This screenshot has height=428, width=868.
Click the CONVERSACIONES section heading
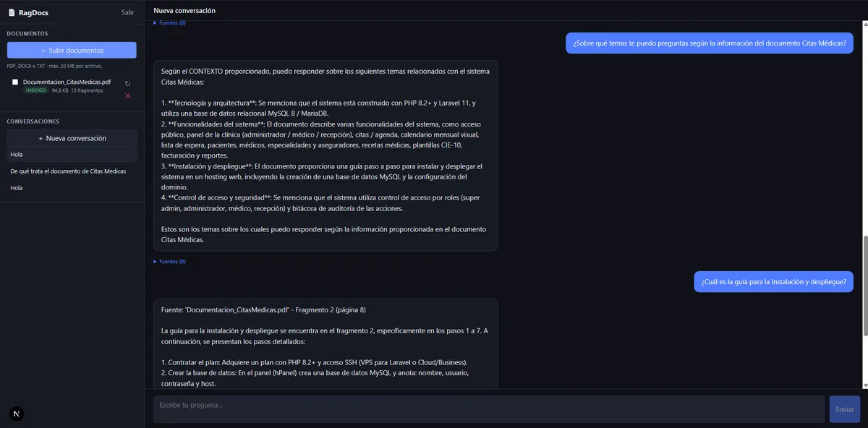click(33, 121)
